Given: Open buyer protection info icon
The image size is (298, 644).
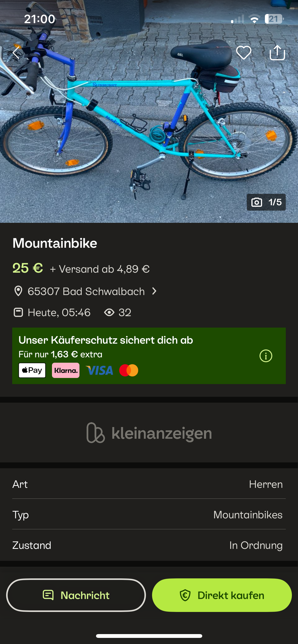Looking at the screenshot, I should pos(266,356).
